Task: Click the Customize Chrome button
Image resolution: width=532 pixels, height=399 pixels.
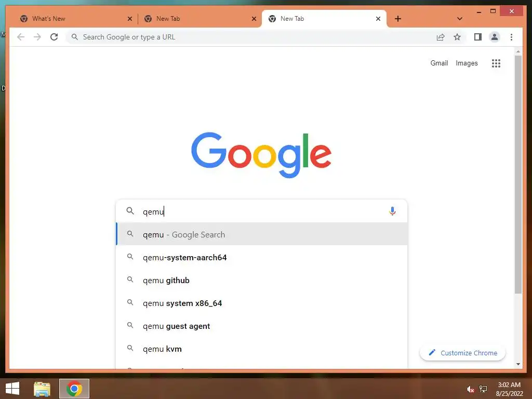Action: click(x=462, y=353)
